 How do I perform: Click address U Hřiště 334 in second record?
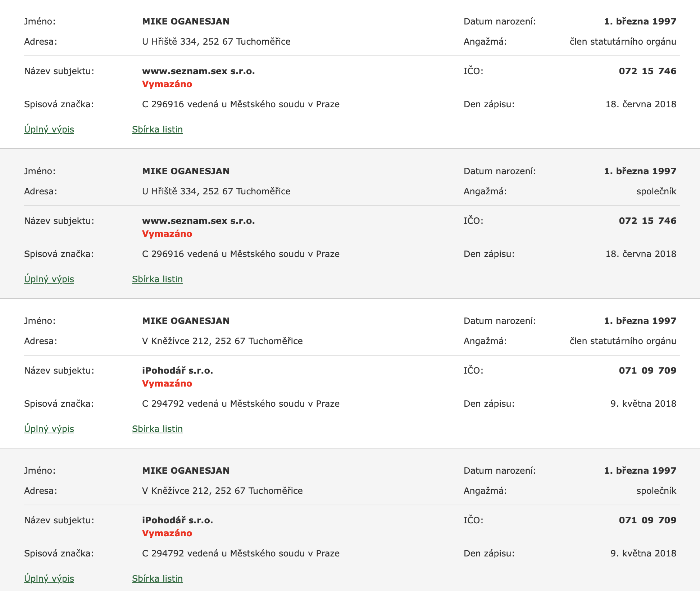point(216,191)
